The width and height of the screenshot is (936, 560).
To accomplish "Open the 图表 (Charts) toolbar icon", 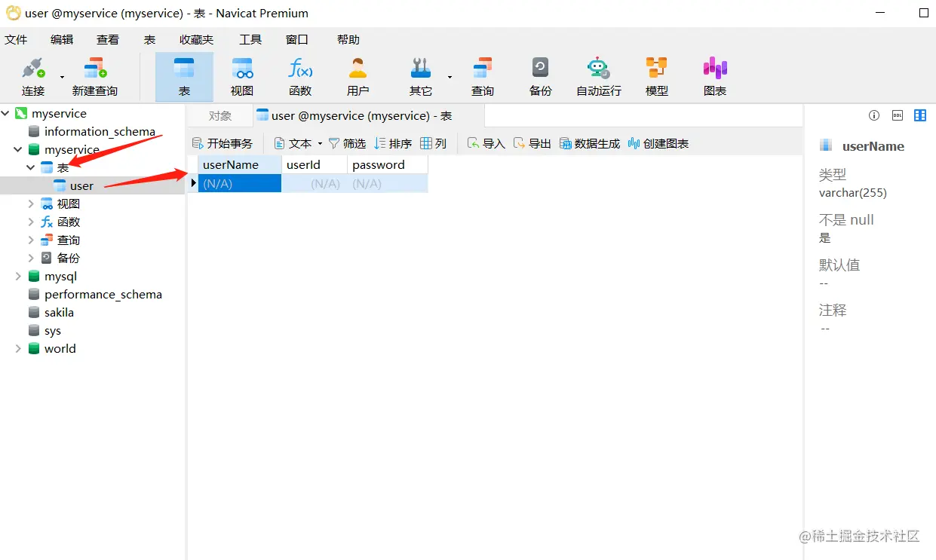I will click(714, 75).
